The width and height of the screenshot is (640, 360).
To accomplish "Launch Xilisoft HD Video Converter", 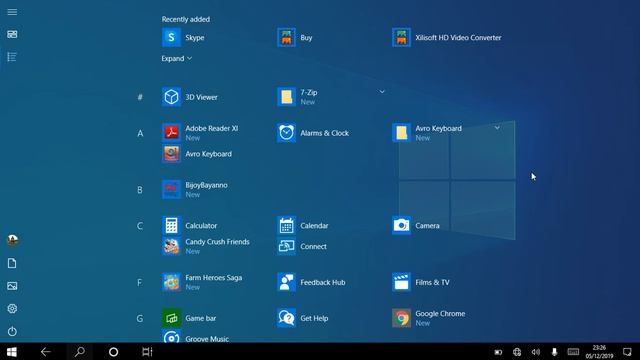I will point(447,38).
